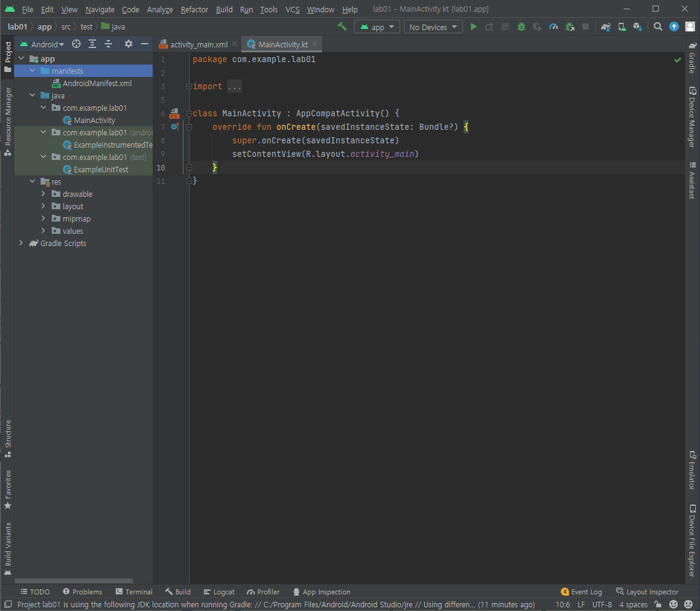Click the sad face feedback icon
This screenshot has width=700, height=611.
click(x=688, y=604)
